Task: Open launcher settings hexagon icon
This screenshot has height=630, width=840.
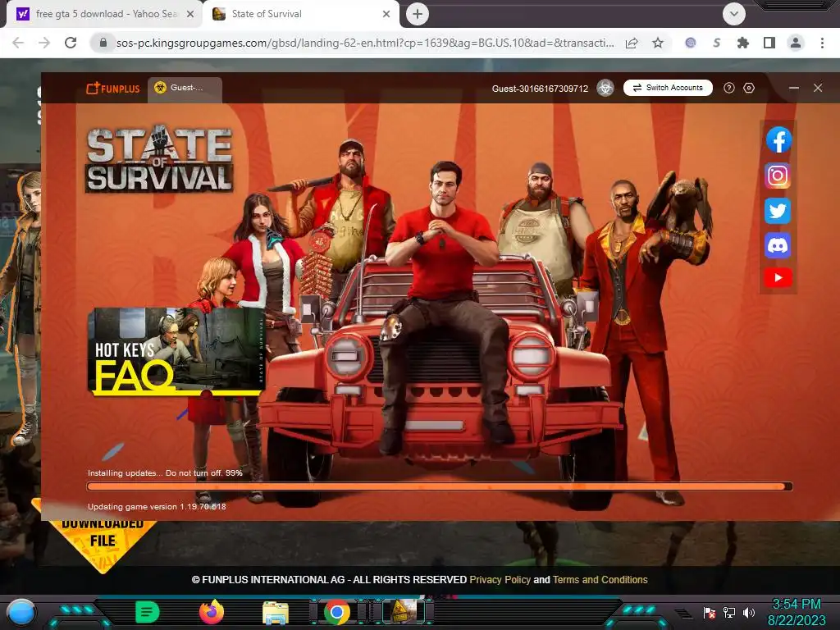Action: pos(749,88)
